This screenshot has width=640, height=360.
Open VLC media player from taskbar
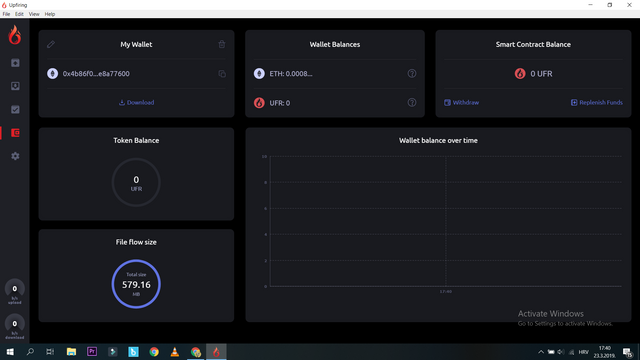click(x=175, y=351)
